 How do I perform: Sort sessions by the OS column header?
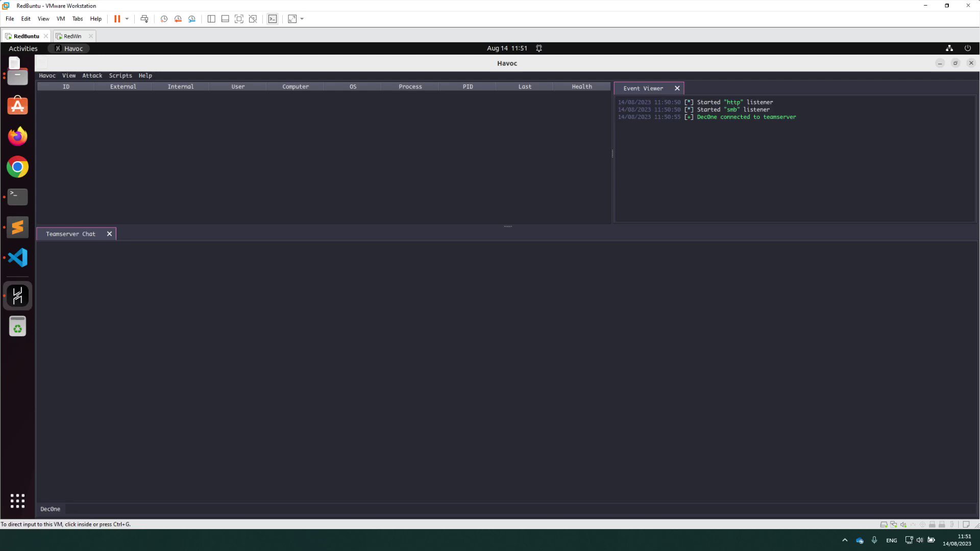[353, 87]
